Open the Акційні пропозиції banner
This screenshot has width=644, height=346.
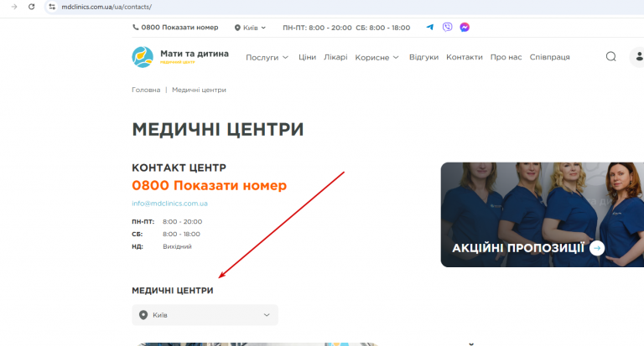[543, 214]
